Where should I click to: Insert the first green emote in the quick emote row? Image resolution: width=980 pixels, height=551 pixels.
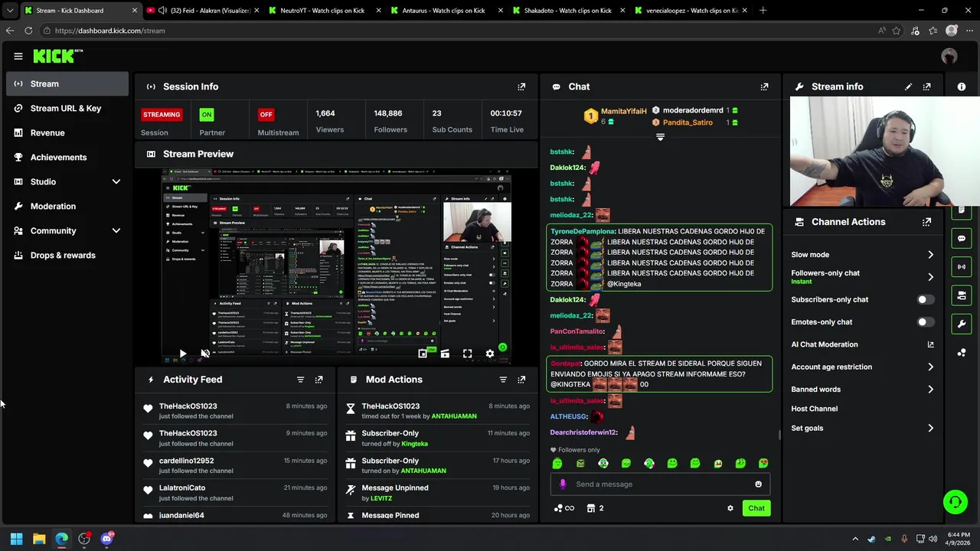pyautogui.click(x=557, y=463)
